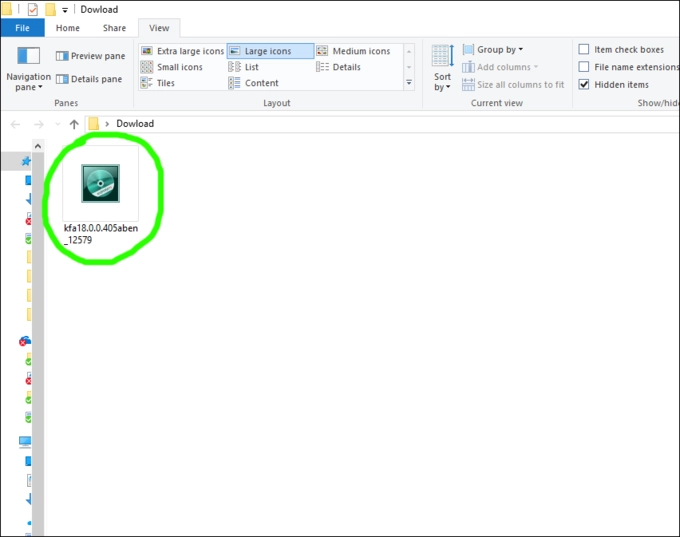
Task: Open Customize Quick Access Toolbar dropdown
Action: click(65, 10)
